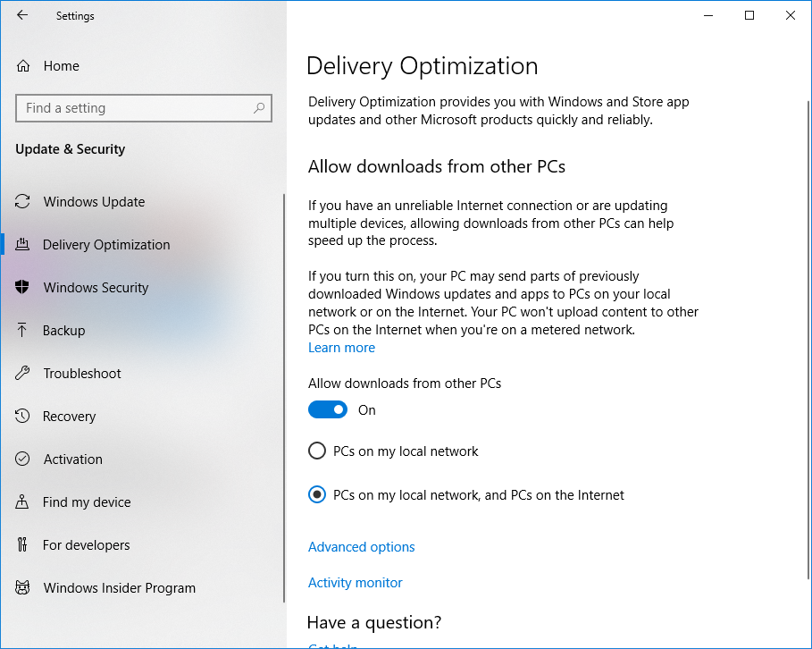Click the search magnifier icon
Screen dimensions: 812x649
(259, 108)
